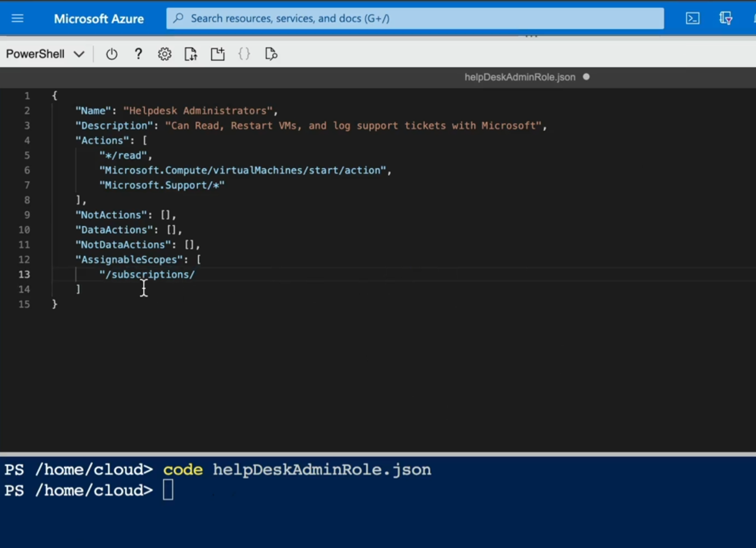
Task: Open the Azure portal hamburger menu
Action: 17,18
